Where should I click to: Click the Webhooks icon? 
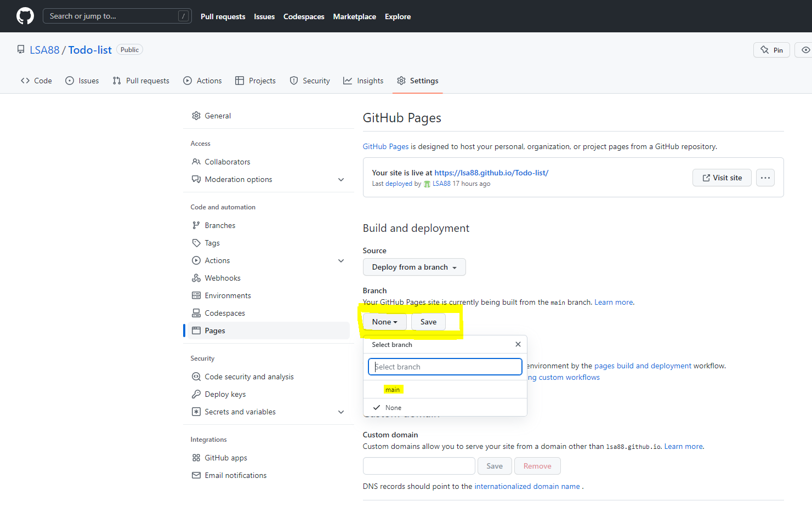(x=196, y=278)
